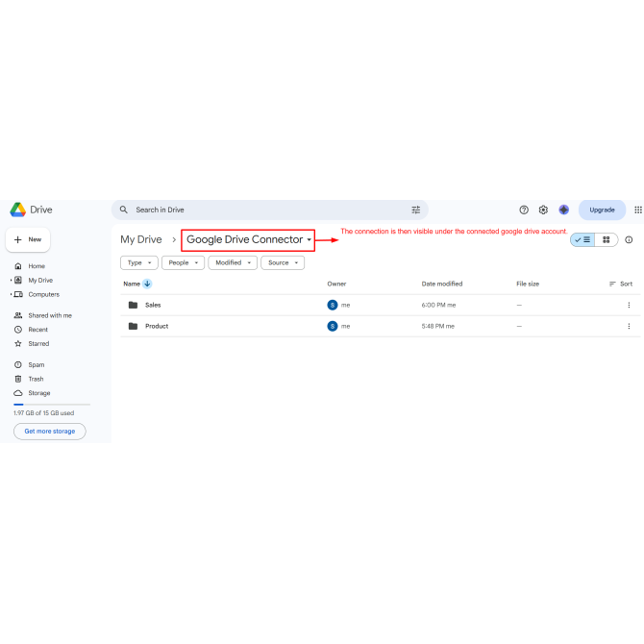This screenshot has height=644, width=644.
Task: Click owner avatar in Sales row
Action: 333,305
